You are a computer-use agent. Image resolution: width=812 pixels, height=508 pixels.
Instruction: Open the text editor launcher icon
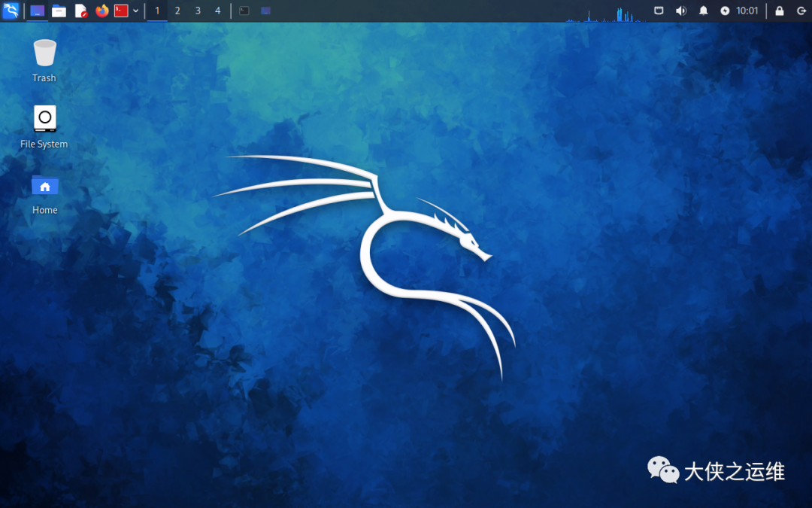point(80,11)
